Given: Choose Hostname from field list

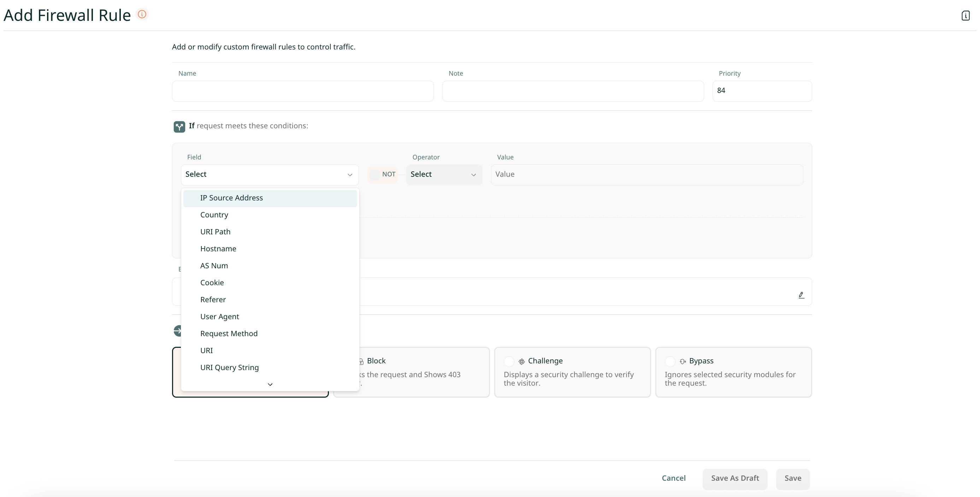Looking at the screenshot, I should coord(270,249).
